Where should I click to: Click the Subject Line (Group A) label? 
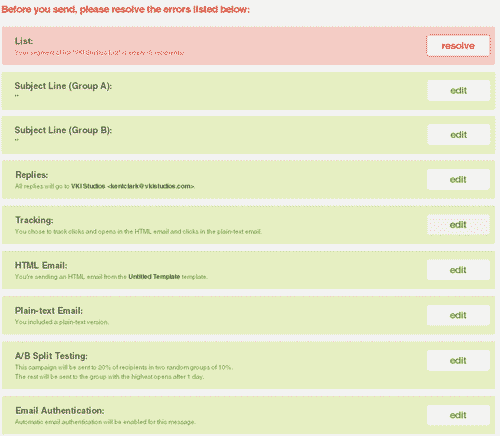point(63,86)
